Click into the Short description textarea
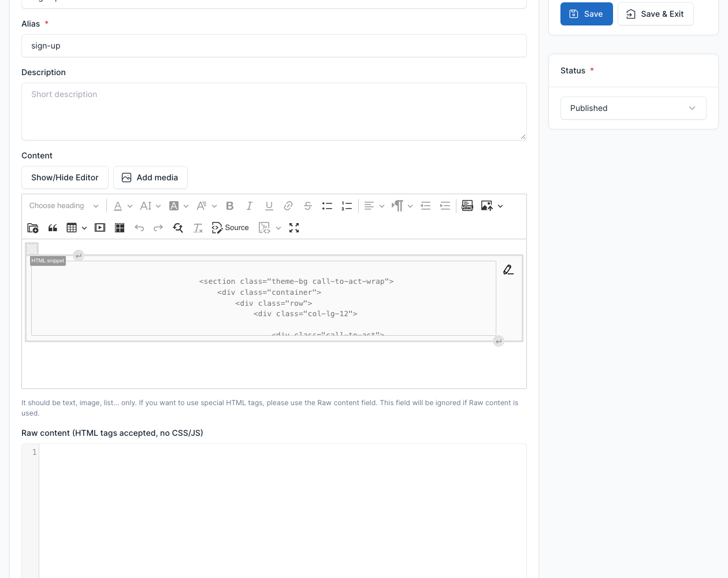The width and height of the screenshot is (728, 578). pos(274,112)
